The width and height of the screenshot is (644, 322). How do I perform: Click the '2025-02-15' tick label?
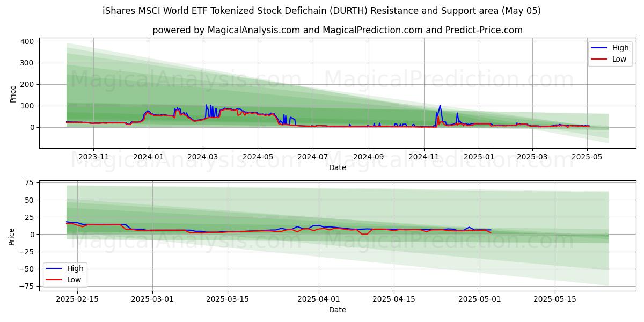tap(78, 299)
